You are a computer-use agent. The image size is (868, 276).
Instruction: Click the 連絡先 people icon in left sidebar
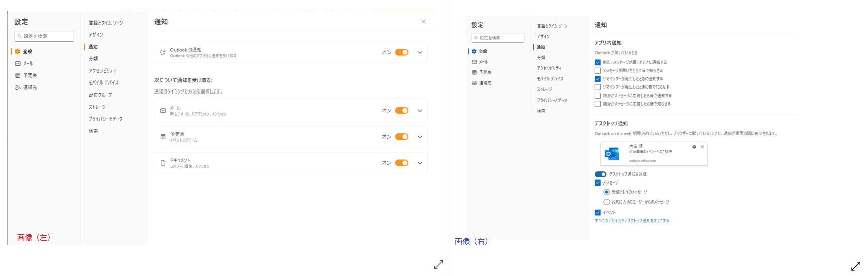18,88
